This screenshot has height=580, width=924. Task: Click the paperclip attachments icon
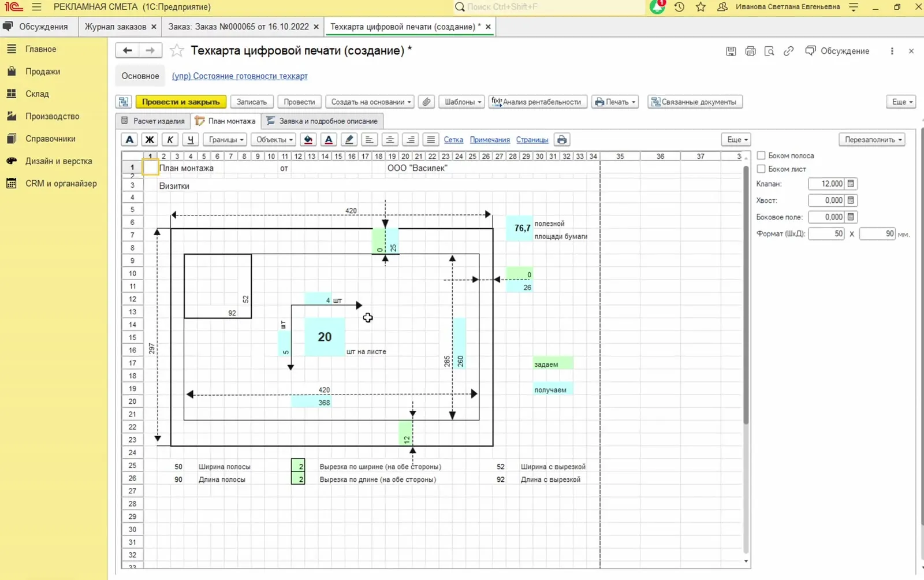click(x=426, y=102)
